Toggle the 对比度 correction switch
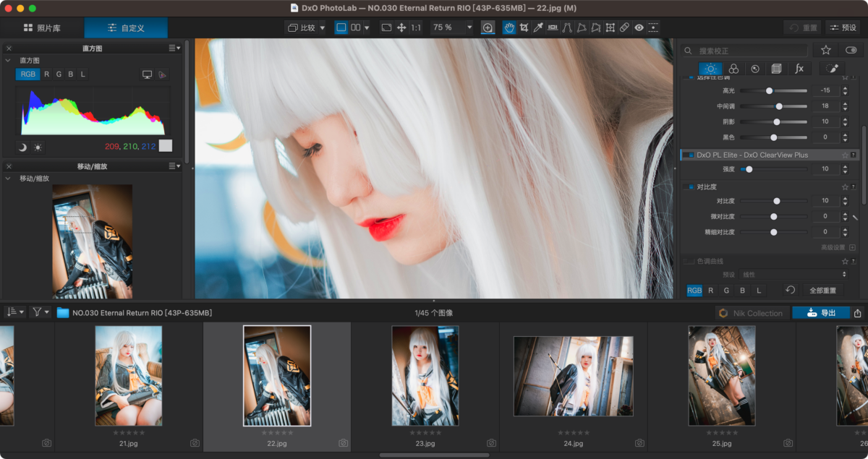Screen dimensions: 868x459 [x=690, y=186]
